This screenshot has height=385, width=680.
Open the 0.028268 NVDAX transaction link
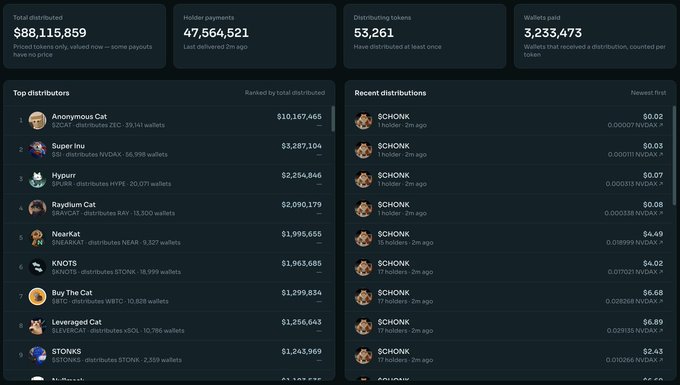pos(634,301)
